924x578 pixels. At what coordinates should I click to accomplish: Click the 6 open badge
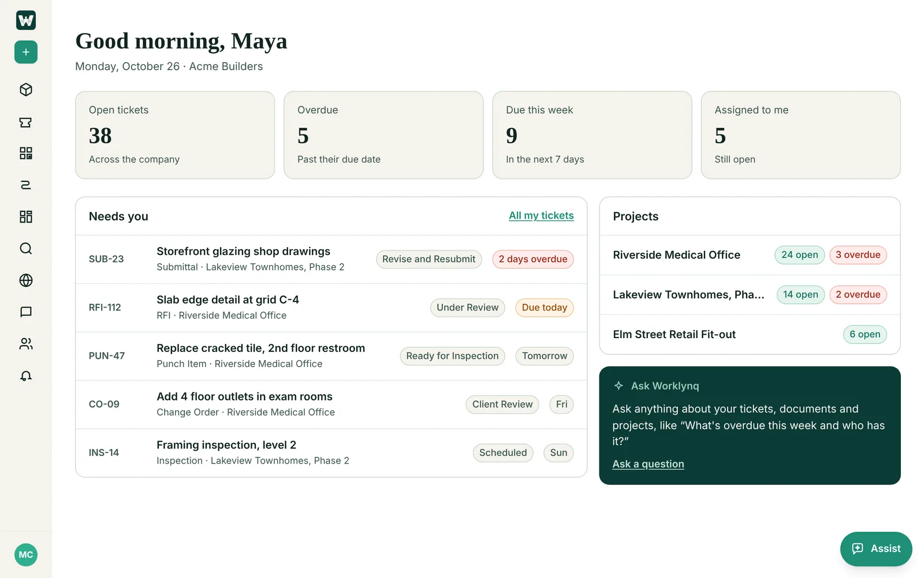click(865, 335)
